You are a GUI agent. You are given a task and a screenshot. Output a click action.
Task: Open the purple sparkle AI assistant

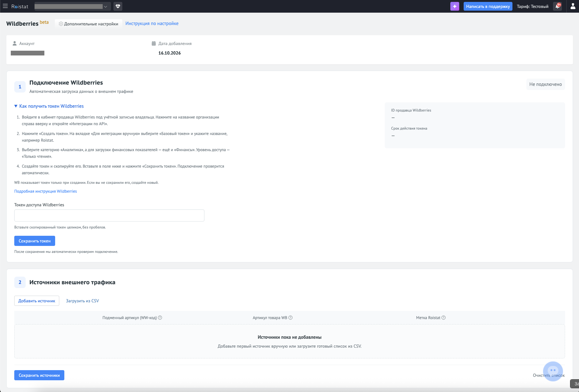(x=455, y=6)
